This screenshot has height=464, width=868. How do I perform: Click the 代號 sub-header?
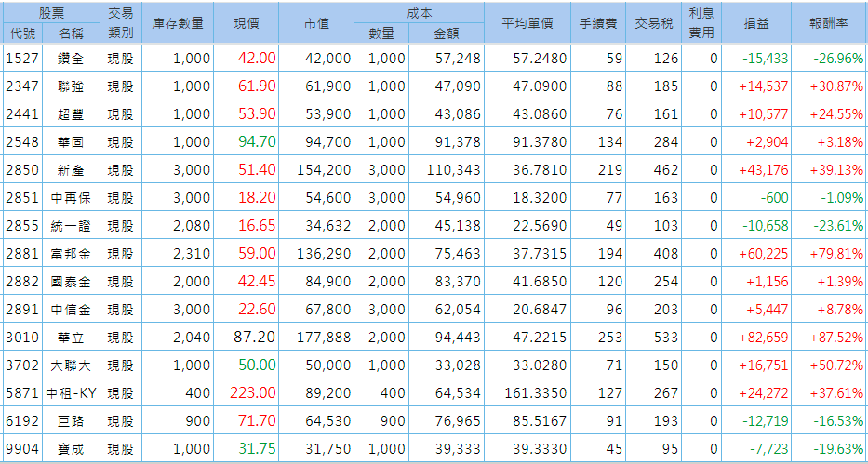22,33
